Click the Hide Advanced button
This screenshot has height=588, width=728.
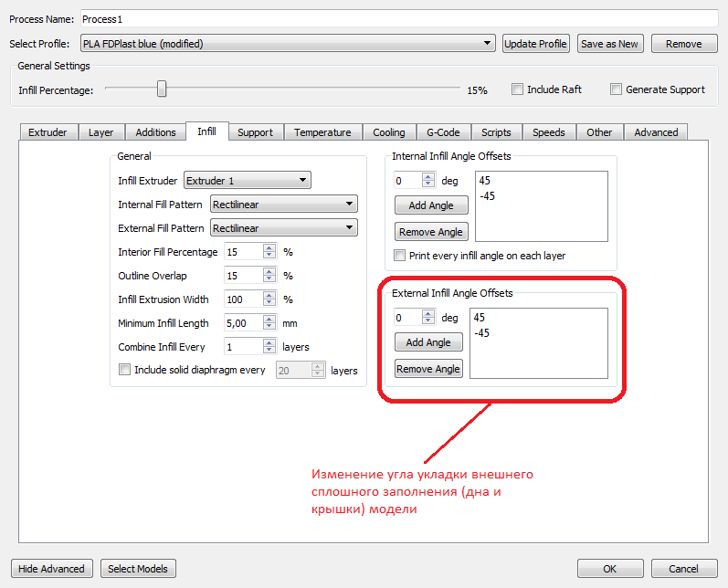click(51, 569)
